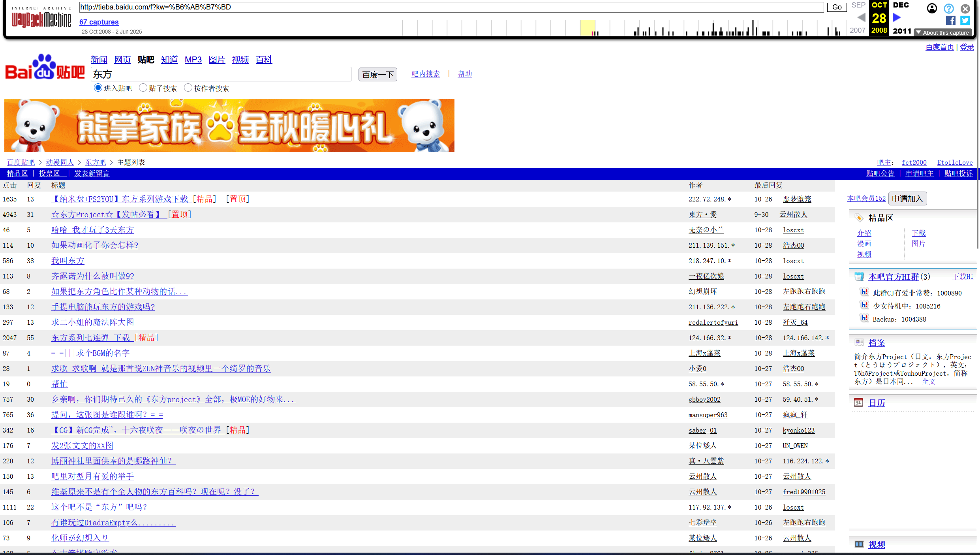Click moderator fct2000 link

914,162
